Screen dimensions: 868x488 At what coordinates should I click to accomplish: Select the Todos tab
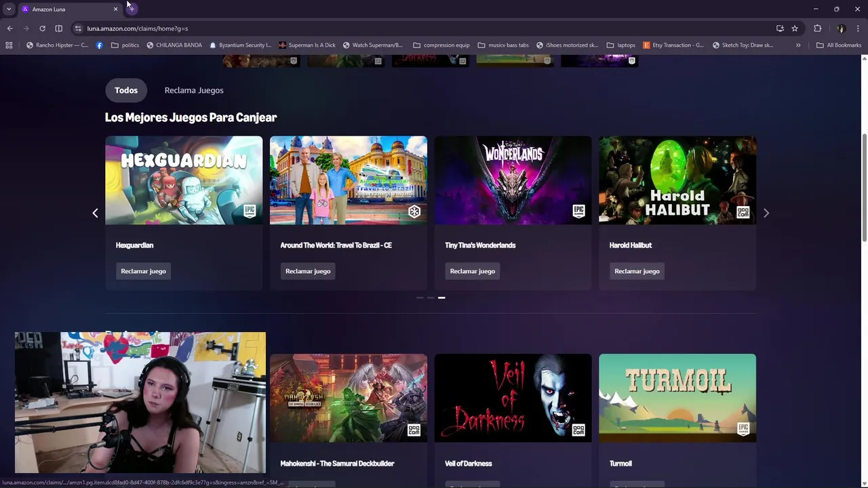(x=126, y=90)
